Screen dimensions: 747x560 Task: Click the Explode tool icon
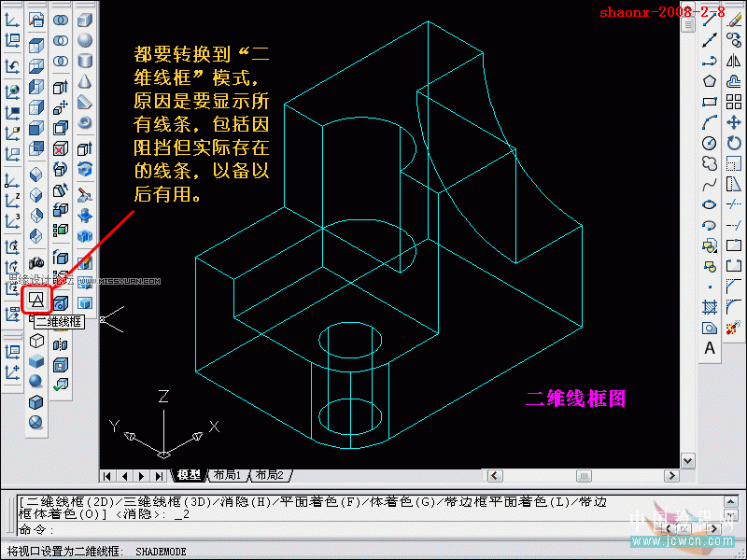point(734,328)
